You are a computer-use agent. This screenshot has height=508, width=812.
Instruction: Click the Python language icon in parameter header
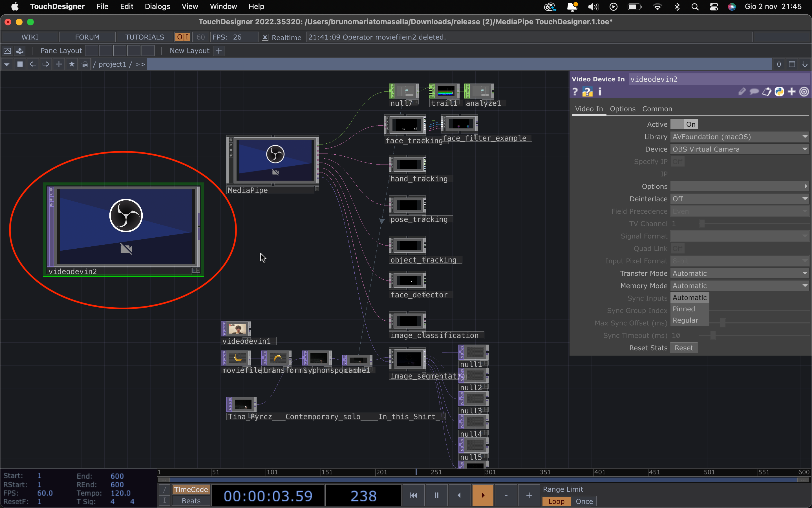click(779, 92)
